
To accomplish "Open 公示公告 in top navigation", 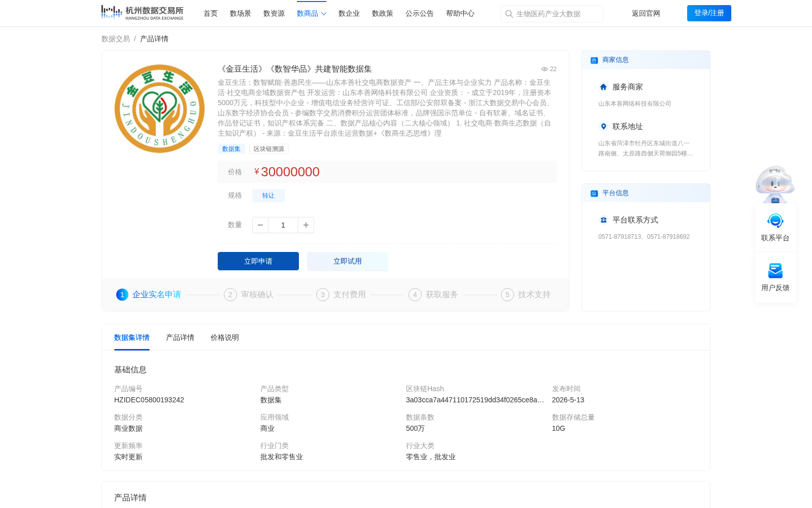I will click(x=420, y=14).
